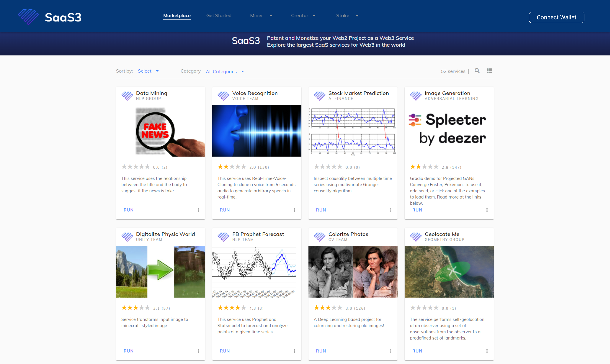Run the Digitalize Physic World service
The width and height of the screenshot is (610, 364).
[128, 351]
